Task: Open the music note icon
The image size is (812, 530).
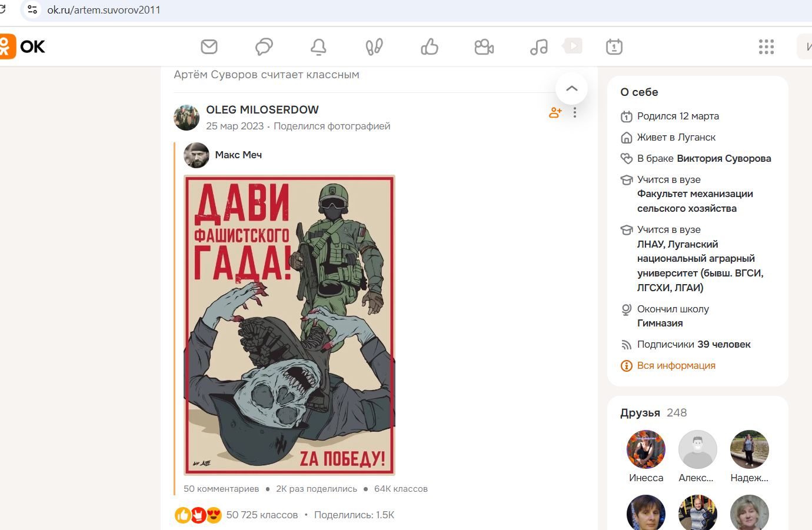Action: pos(538,46)
